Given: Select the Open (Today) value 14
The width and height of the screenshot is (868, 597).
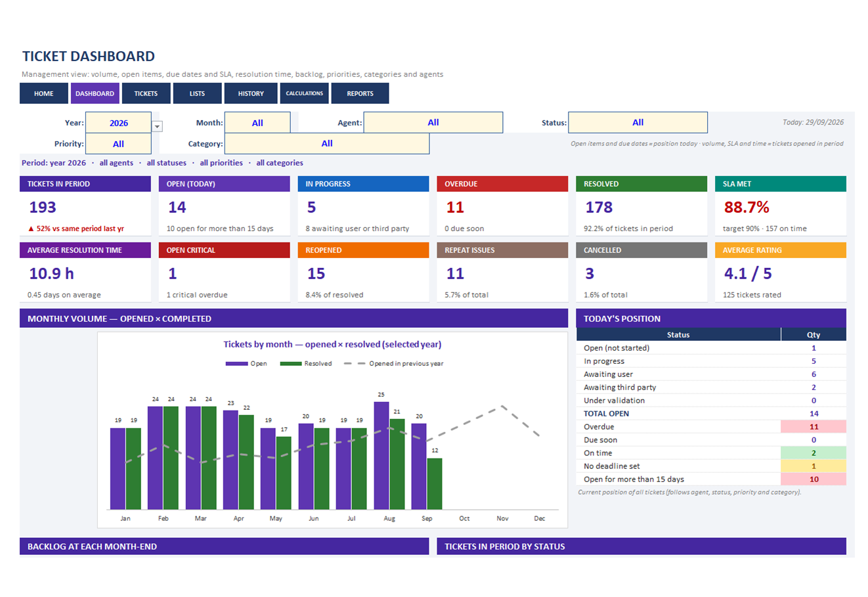Looking at the screenshot, I should point(177,208).
